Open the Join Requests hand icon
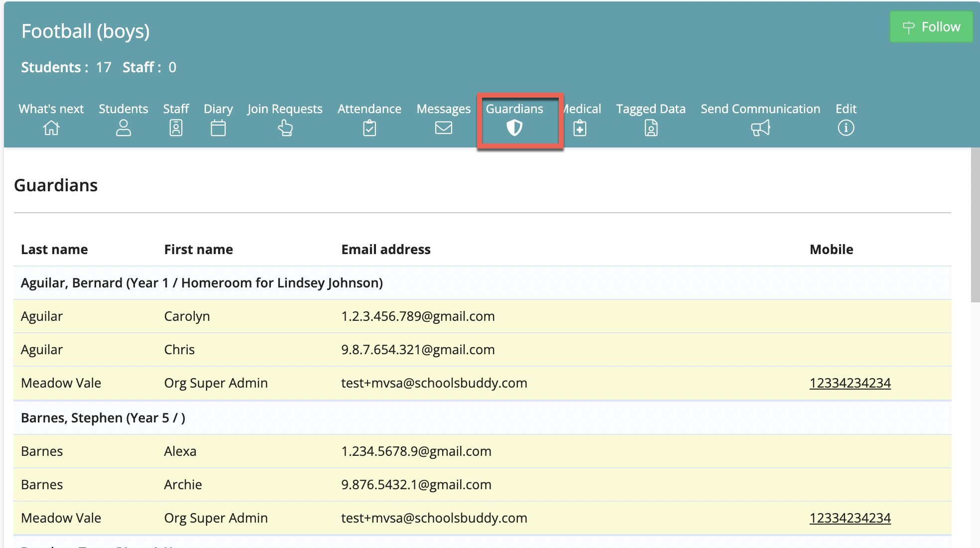Image resolution: width=980 pixels, height=548 pixels. tap(285, 128)
